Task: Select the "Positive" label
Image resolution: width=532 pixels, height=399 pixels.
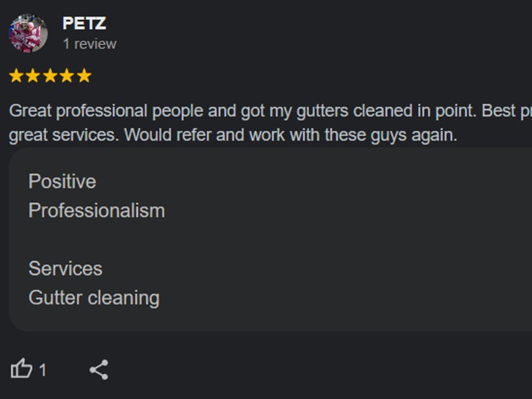Action: point(62,181)
